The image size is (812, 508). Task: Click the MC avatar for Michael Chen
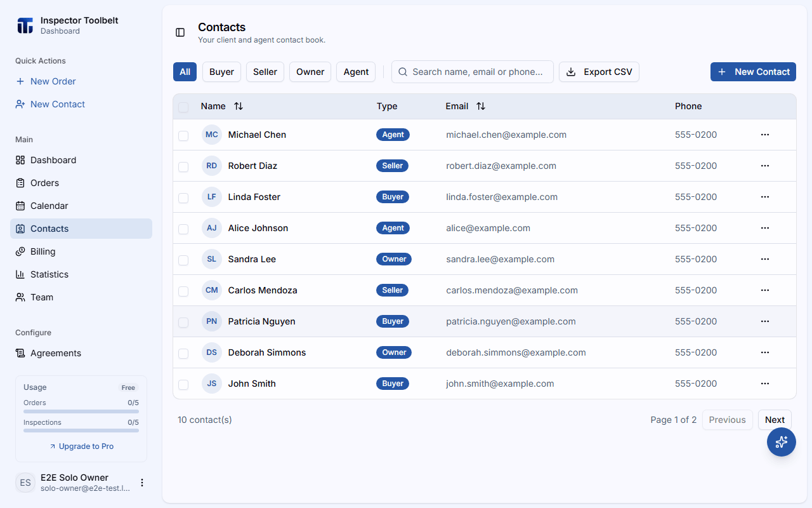212,135
